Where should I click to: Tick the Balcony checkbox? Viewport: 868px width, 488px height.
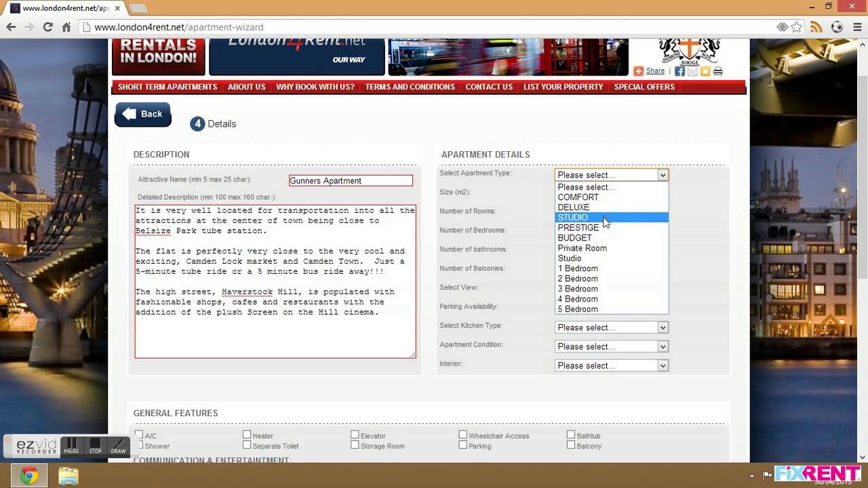[x=571, y=445]
